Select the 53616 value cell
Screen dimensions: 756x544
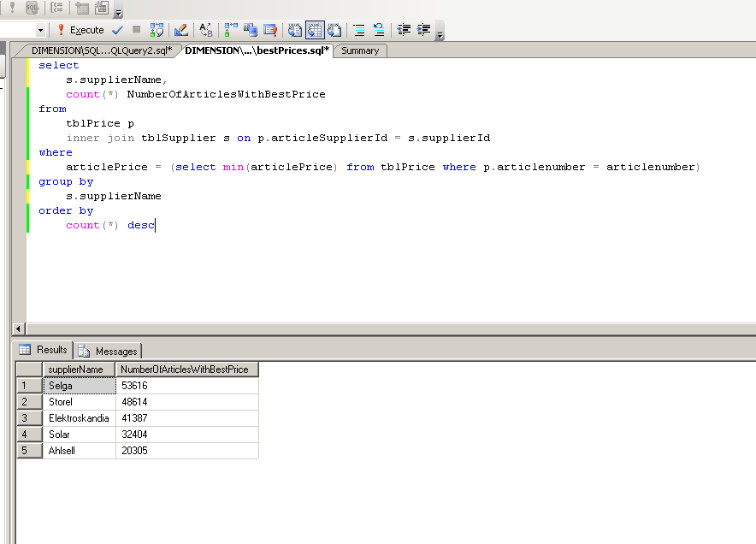(187, 386)
